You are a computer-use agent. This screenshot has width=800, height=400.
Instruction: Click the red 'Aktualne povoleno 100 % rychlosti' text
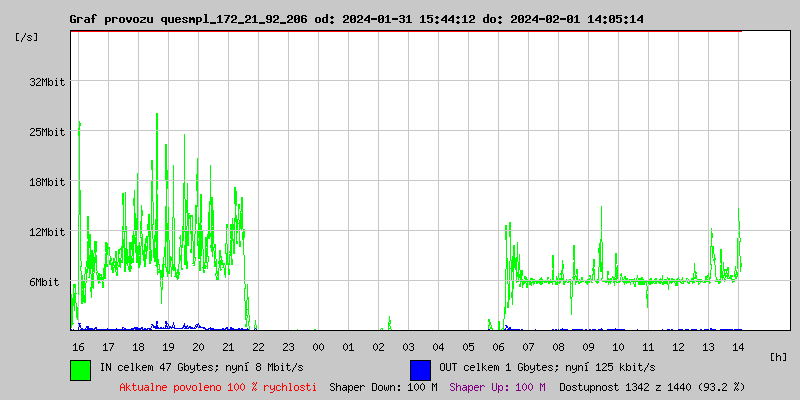click(x=218, y=387)
